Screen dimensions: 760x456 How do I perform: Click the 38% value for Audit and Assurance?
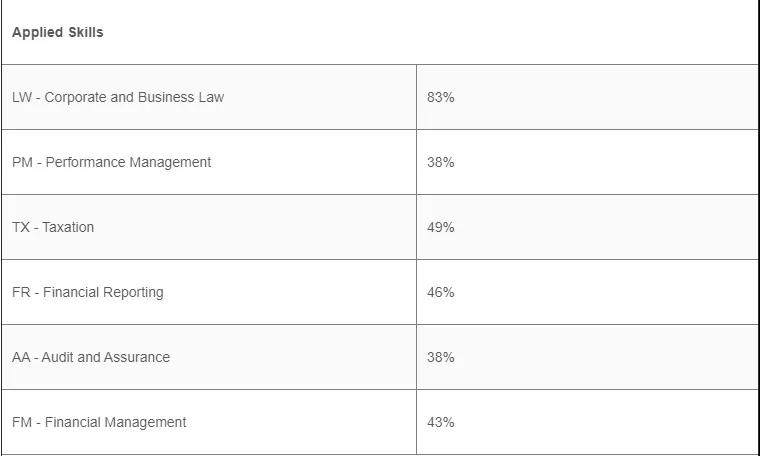[440, 357]
